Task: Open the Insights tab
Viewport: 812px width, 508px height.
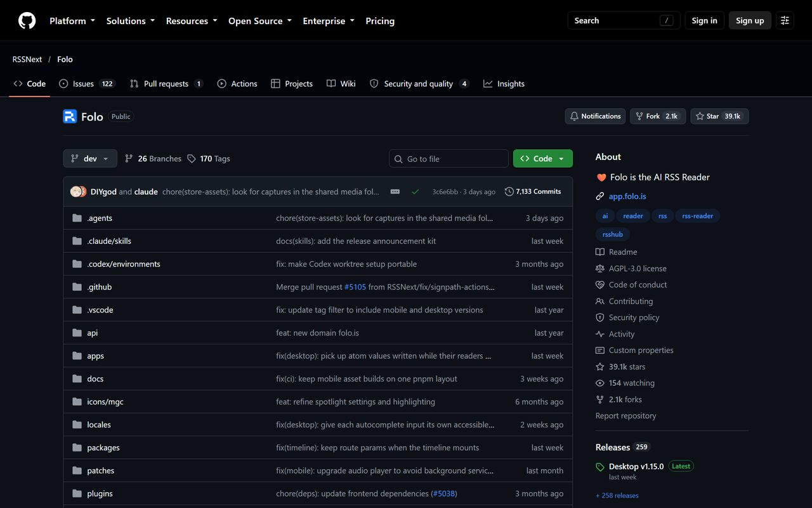Action: pyautogui.click(x=504, y=84)
